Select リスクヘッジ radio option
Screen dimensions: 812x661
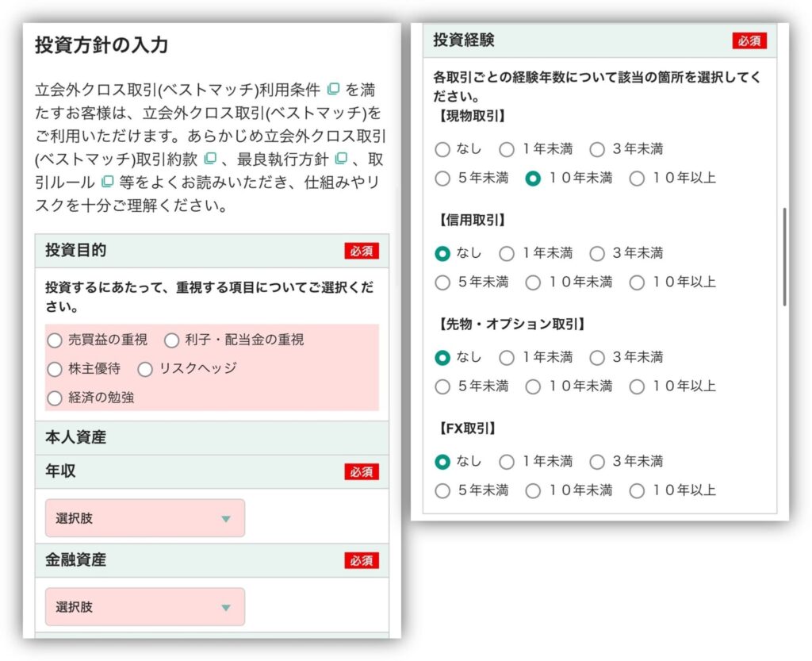click(x=145, y=369)
